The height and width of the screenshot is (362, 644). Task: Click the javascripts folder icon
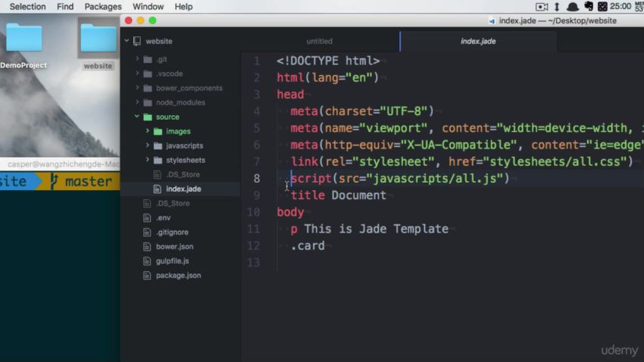[x=158, y=145]
